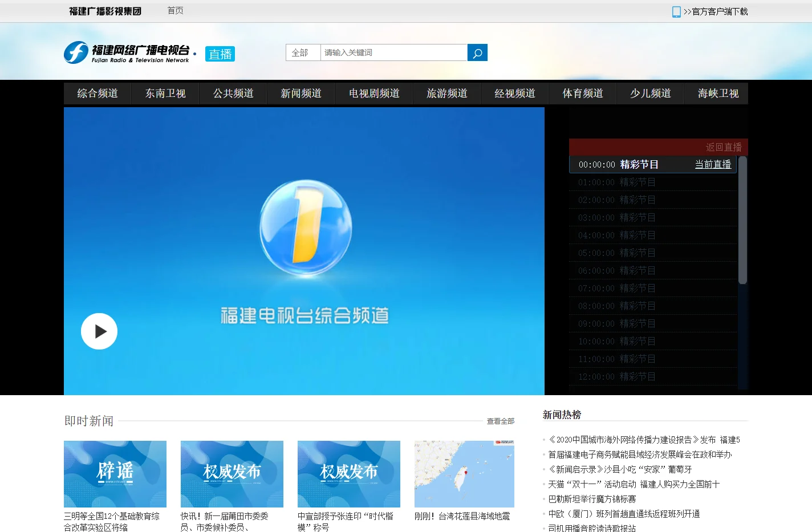
Task: Click the 新闻热榜 section heading
Action: (x=562, y=415)
